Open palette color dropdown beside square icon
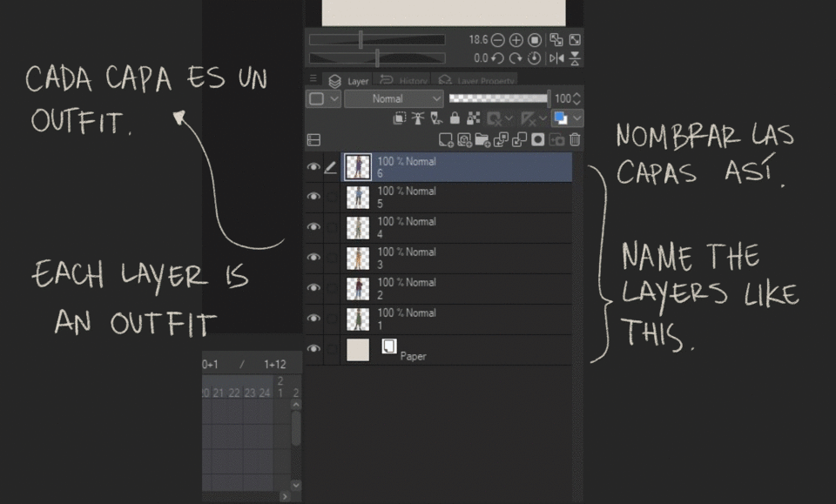 [324, 99]
